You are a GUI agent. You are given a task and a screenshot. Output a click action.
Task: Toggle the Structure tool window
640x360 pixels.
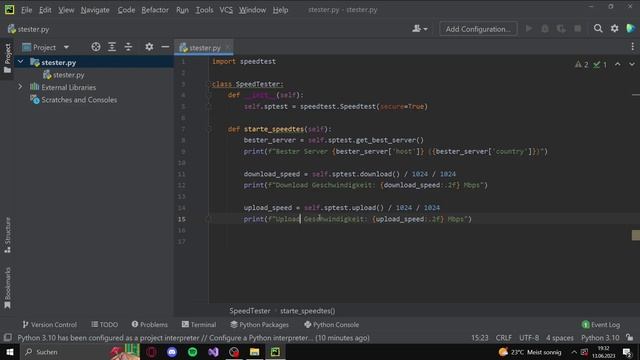click(7, 236)
